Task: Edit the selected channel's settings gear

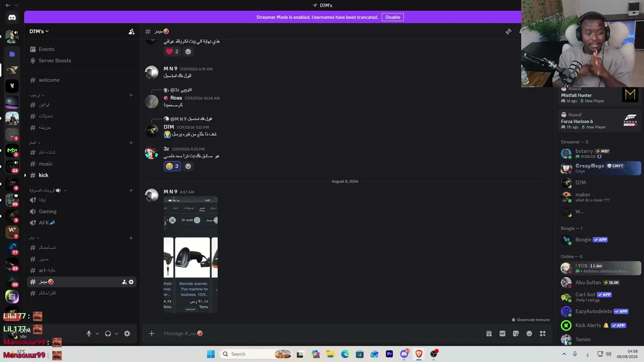Action: pyautogui.click(x=131, y=282)
